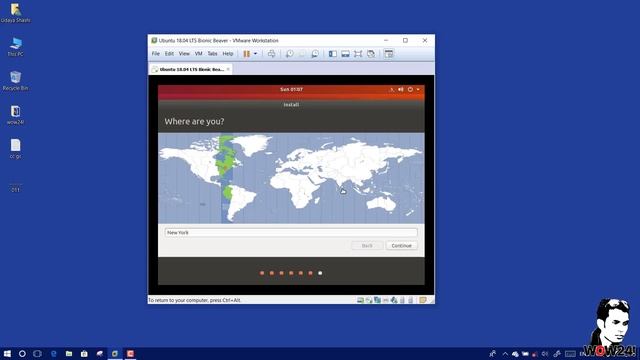Click the red recorder app taskbar icon
640x360 pixels.
[x=130, y=353]
